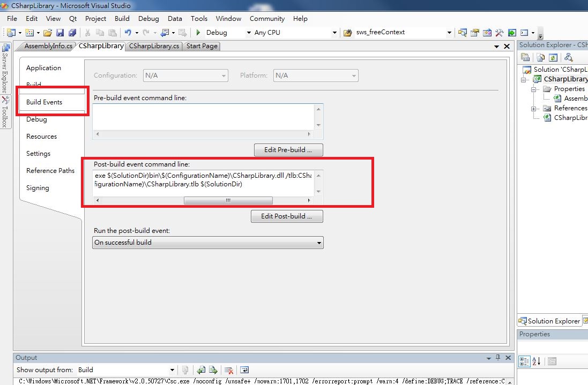Open the sws_freeContext find dropdown
This screenshot has width=588, height=385.
(x=449, y=33)
